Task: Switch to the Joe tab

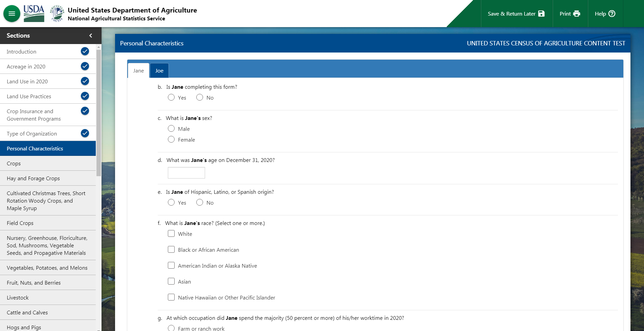Action: click(159, 70)
